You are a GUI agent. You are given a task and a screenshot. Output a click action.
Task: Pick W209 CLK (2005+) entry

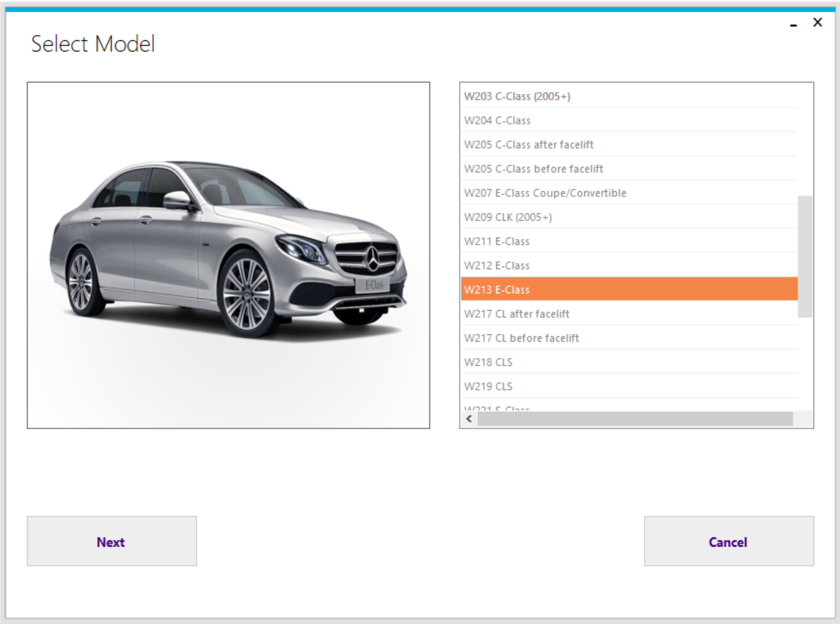[x=629, y=217]
